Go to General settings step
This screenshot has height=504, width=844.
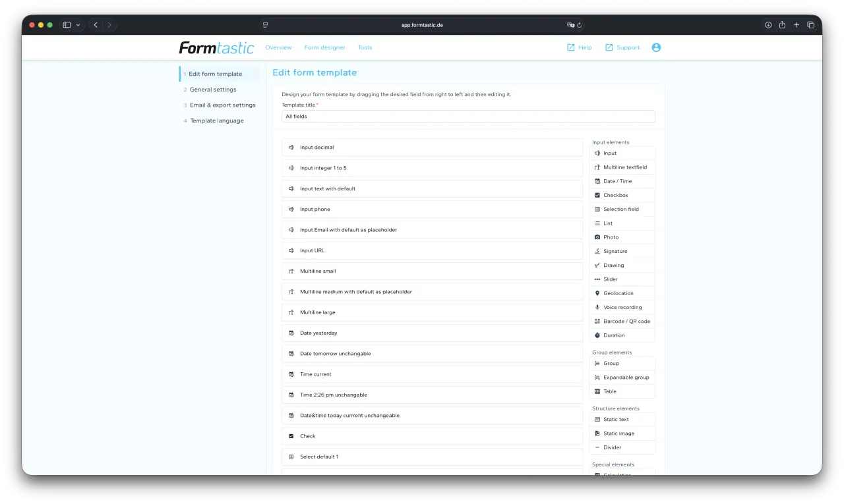[x=213, y=90]
